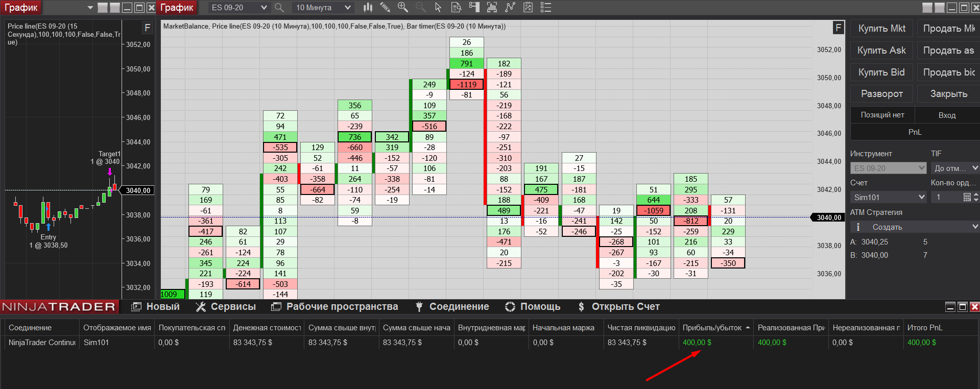980x389 pixels.
Task: Open the indicators bar-chart icon
Action: tap(492, 7)
